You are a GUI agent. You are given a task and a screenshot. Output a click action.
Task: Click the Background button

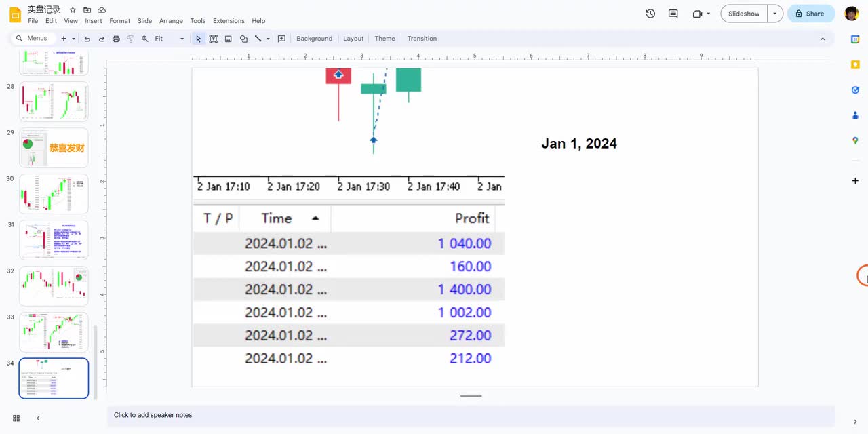click(x=314, y=39)
